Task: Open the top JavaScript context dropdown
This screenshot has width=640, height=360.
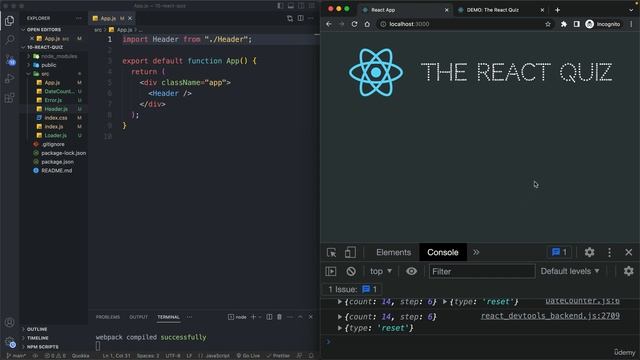Action: (381, 271)
